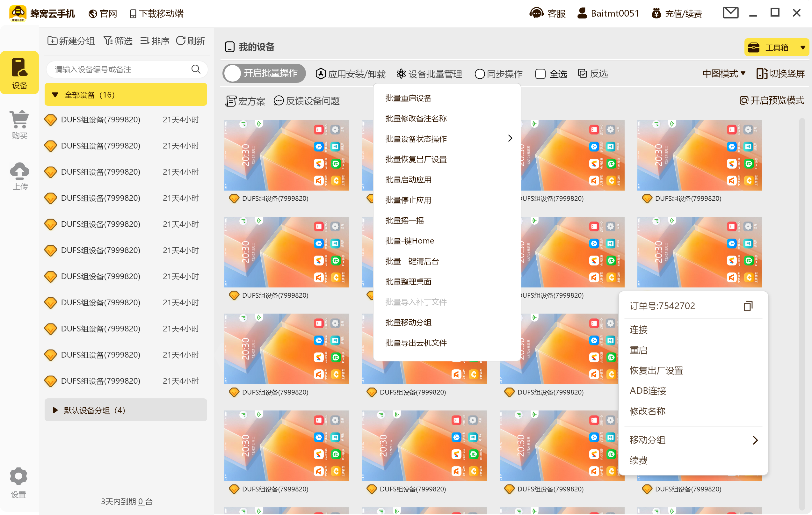Open the 购买 panel from sidebar
812x515 pixels.
coord(19,124)
